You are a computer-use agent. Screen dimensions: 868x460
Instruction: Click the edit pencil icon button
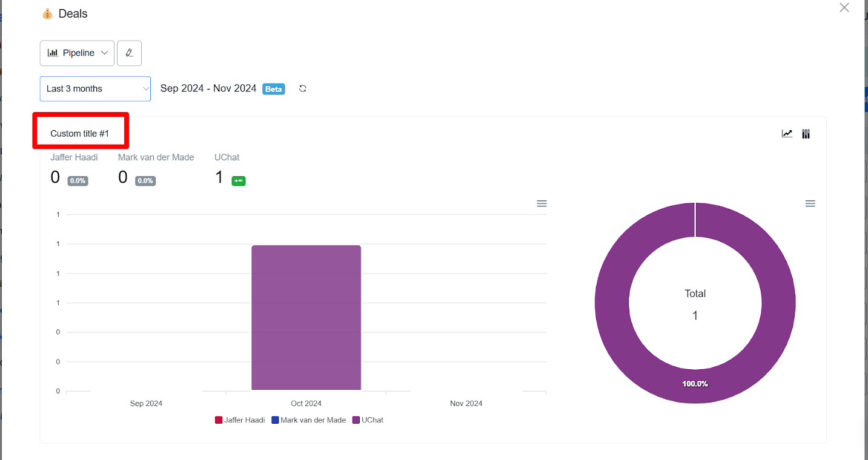[x=129, y=53]
